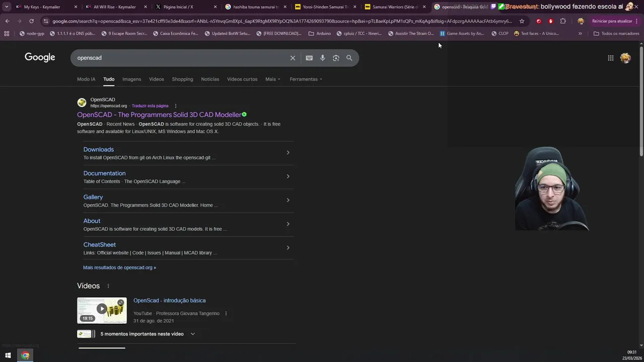644x362 pixels.
Task: Open the Documentation link
Action: [x=105, y=173]
